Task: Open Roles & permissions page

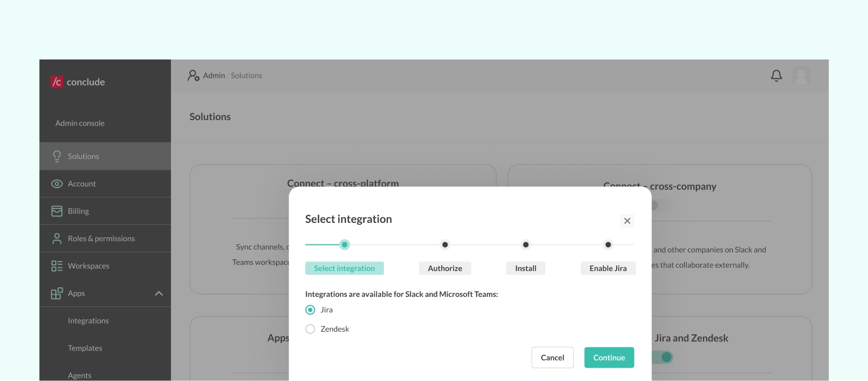Action: click(105, 238)
